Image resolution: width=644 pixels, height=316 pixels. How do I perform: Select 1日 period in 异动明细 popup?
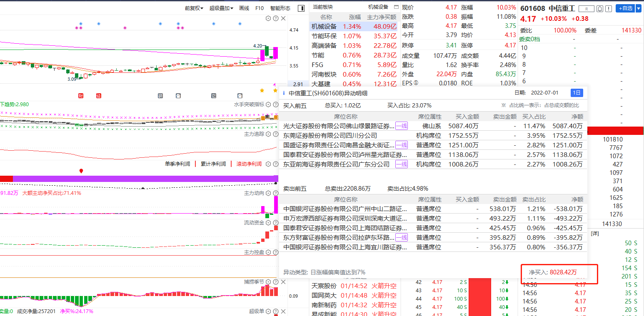pyautogui.click(x=577, y=93)
